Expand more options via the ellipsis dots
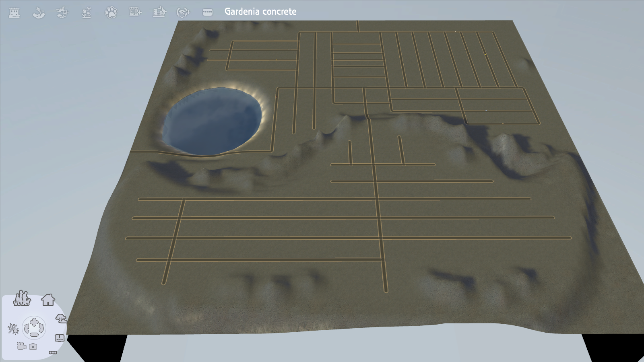644x362 pixels. [x=53, y=353]
